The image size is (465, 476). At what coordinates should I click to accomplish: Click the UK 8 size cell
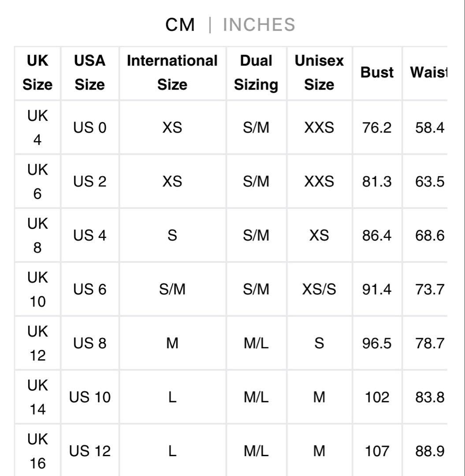point(37,235)
